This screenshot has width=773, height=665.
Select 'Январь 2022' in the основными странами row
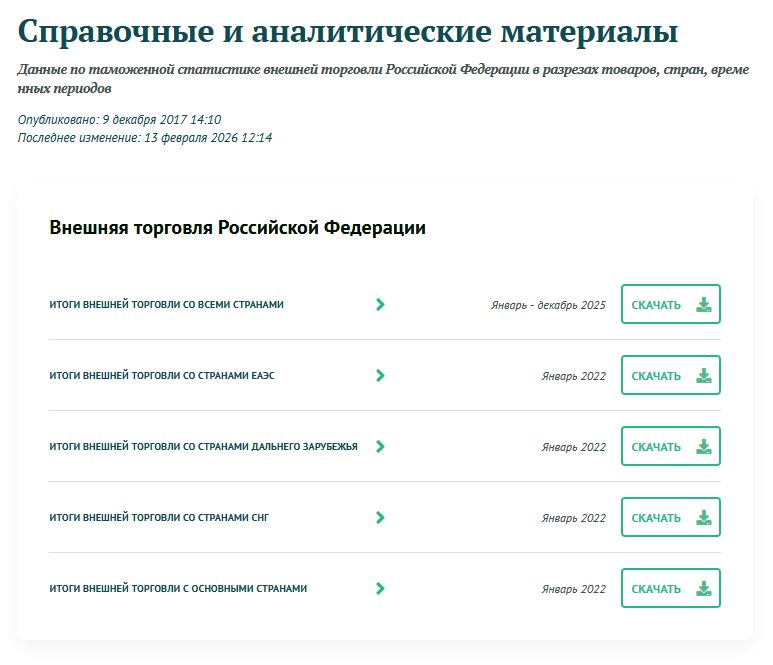(x=574, y=589)
